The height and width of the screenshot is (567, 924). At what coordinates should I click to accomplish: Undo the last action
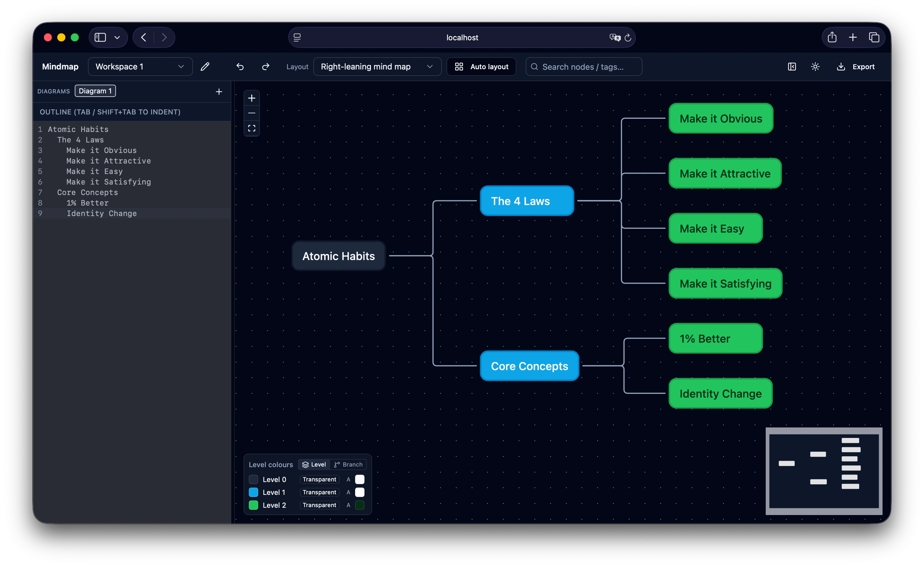tap(240, 67)
